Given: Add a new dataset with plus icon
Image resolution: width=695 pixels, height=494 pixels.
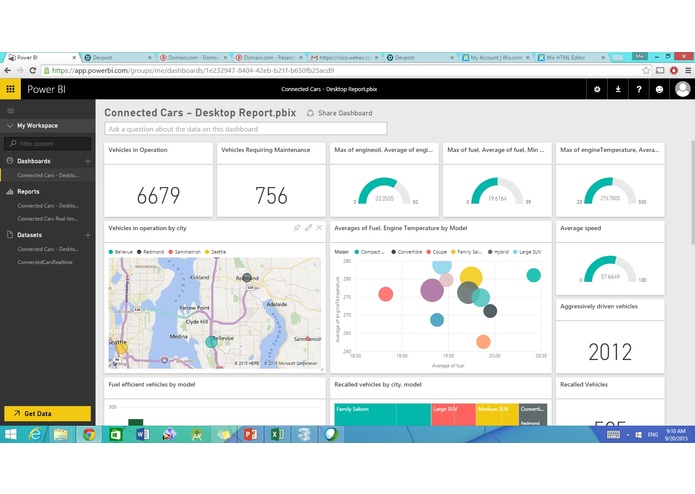Looking at the screenshot, I should coord(88,235).
